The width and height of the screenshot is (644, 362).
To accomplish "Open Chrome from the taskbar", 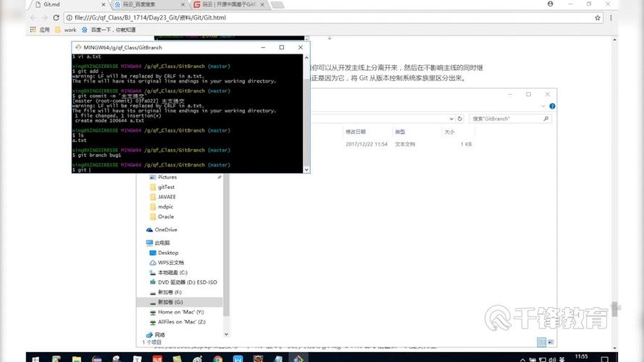I will pos(217,358).
